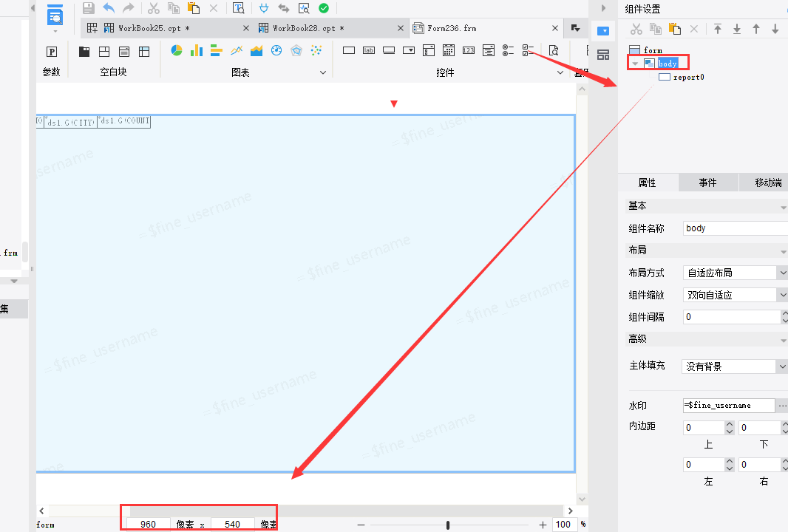Select the radio button group widget icon
The image size is (788, 532).
pyautogui.click(x=508, y=50)
